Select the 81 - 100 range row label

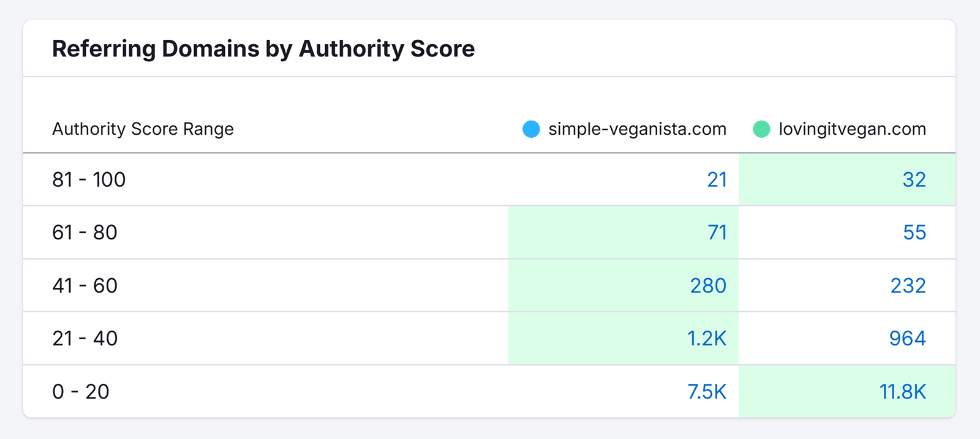point(89,179)
